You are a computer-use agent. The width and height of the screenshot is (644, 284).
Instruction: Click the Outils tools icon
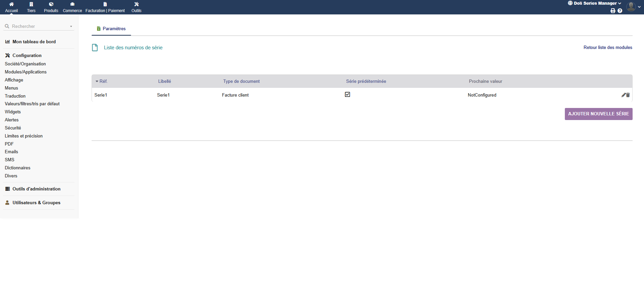tap(136, 4)
